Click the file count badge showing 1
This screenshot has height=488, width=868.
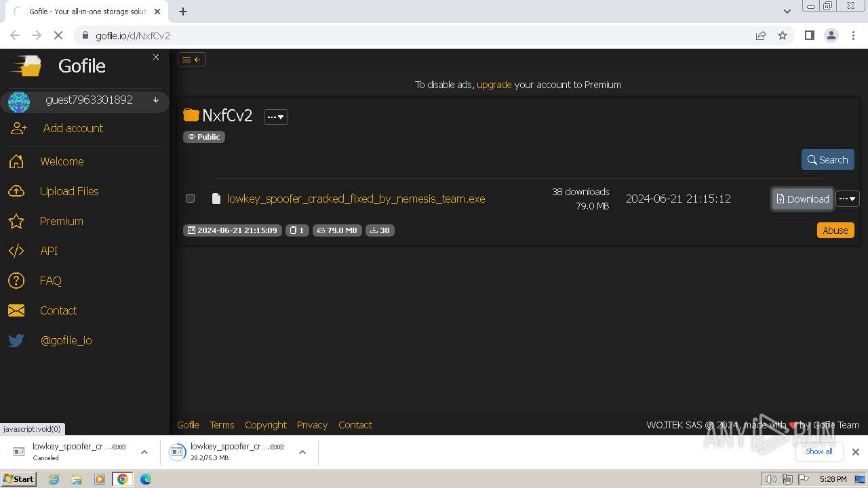(297, 230)
